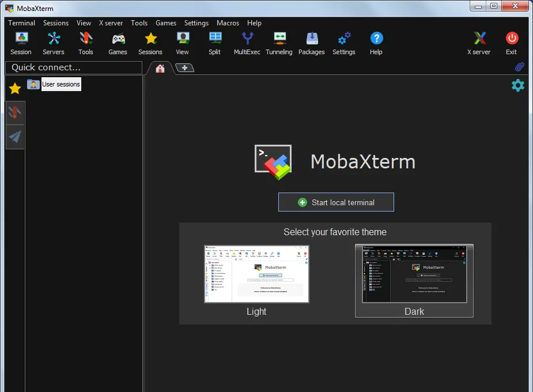
Task: Click the paperclip icon near the tab bar
Action: click(x=519, y=67)
